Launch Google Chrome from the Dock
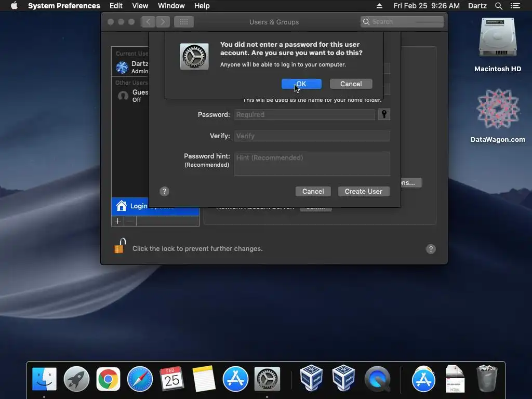This screenshot has width=532, height=399. pos(108,379)
